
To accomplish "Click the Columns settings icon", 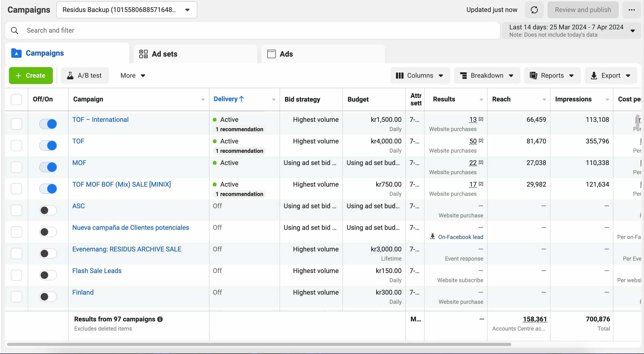I will 400,75.
